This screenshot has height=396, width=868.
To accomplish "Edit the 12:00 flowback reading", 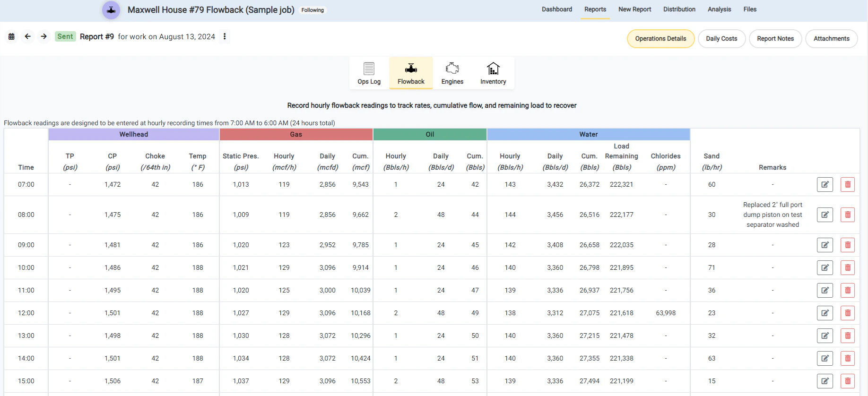I will (825, 313).
